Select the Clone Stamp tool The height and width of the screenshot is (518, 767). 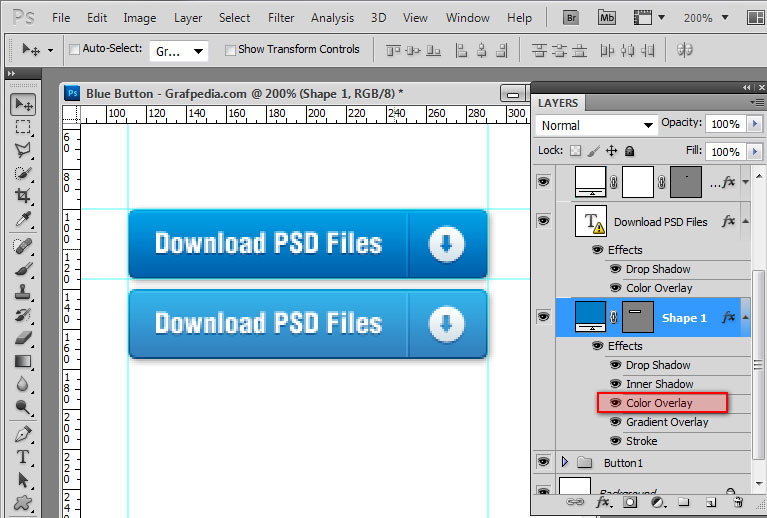click(x=23, y=292)
